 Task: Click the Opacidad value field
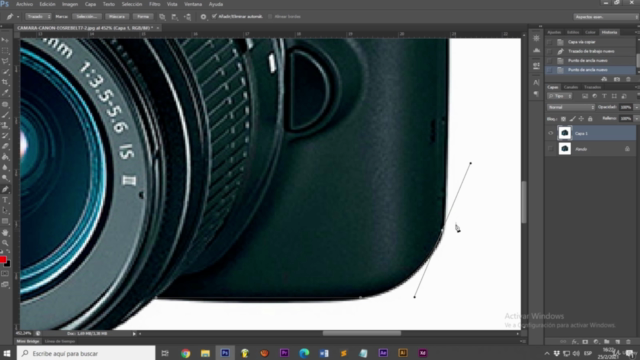[x=626, y=107]
